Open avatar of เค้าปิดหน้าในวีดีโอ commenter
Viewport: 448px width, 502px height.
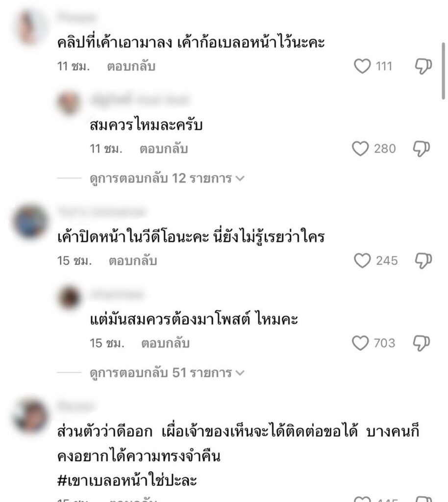pyautogui.click(x=30, y=222)
